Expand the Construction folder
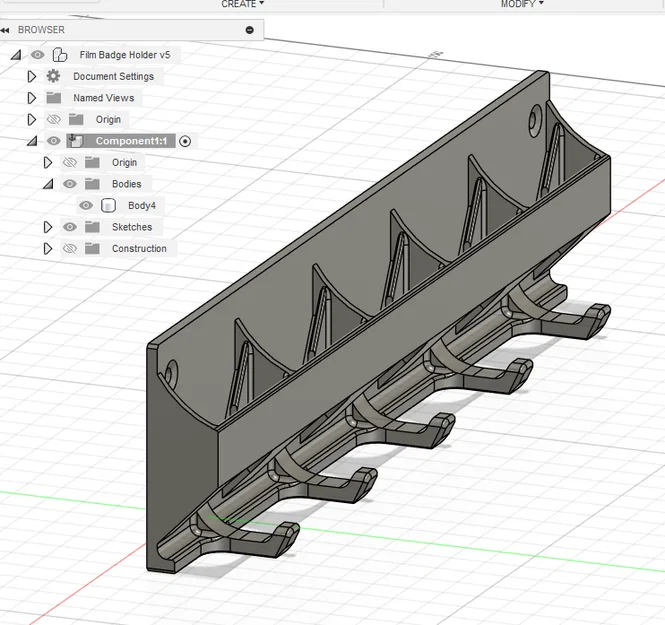Screen dimensions: 665x625 coord(48,248)
